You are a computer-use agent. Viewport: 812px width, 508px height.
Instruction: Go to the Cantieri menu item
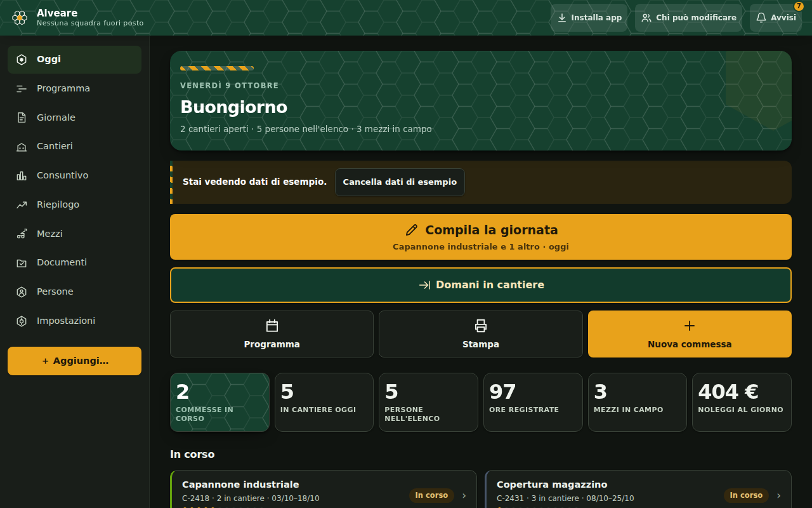click(75, 146)
